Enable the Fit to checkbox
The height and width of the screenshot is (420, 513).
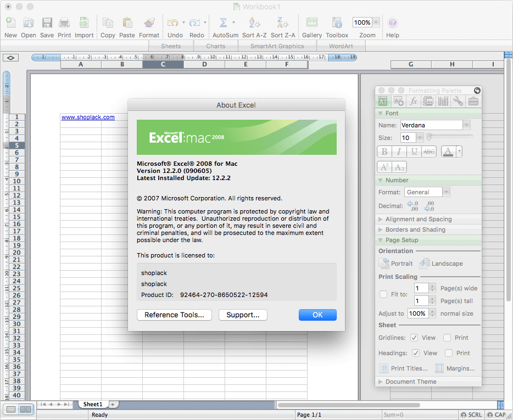pos(383,294)
